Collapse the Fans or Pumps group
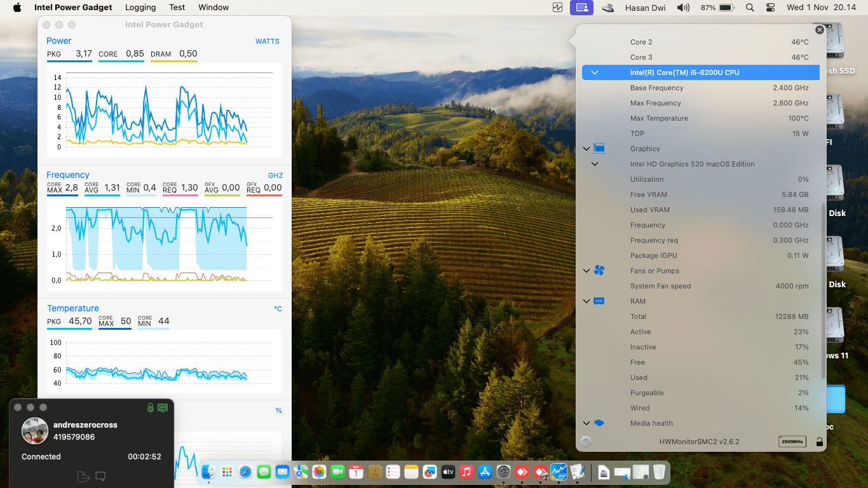This screenshot has width=868, height=488. pos(587,271)
